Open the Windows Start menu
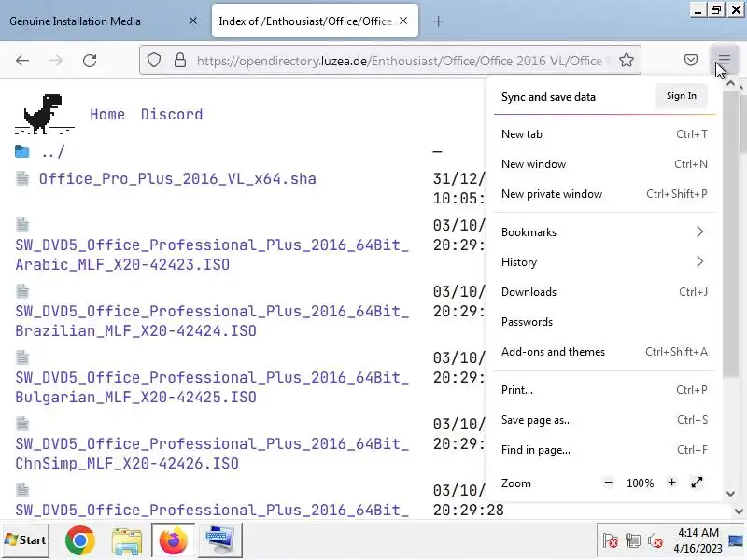This screenshot has height=560, width=747. [x=25, y=540]
